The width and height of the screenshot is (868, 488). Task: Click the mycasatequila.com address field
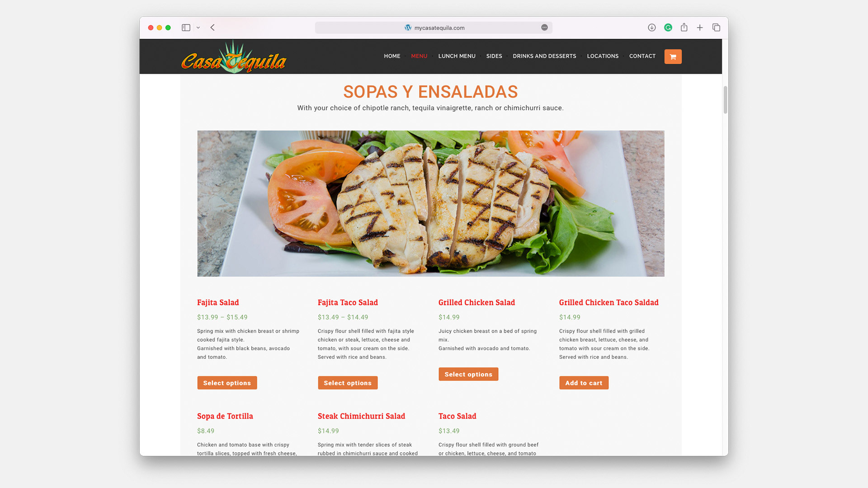pos(434,28)
